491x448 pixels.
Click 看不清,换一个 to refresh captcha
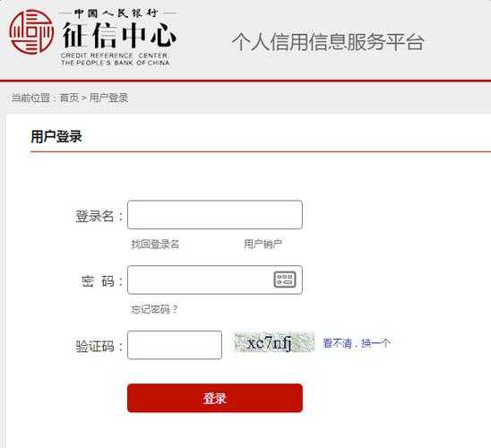357,343
